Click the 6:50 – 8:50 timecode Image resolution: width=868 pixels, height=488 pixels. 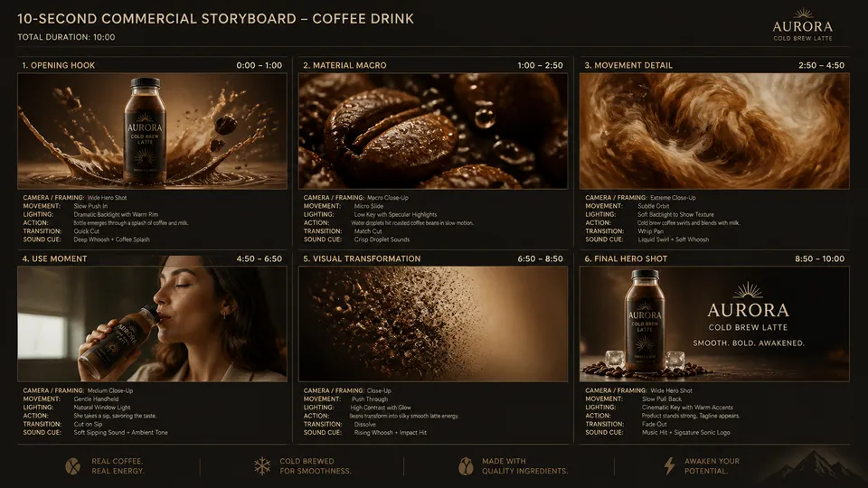point(541,258)
